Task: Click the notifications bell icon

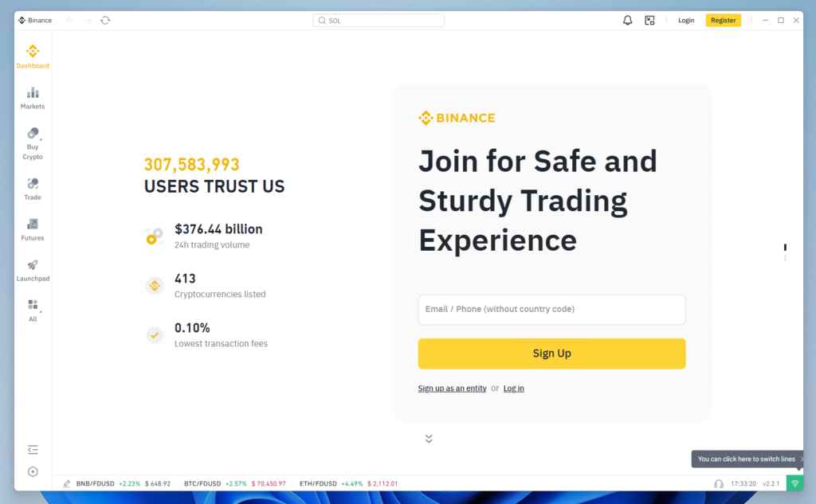Action: [627, 21]
